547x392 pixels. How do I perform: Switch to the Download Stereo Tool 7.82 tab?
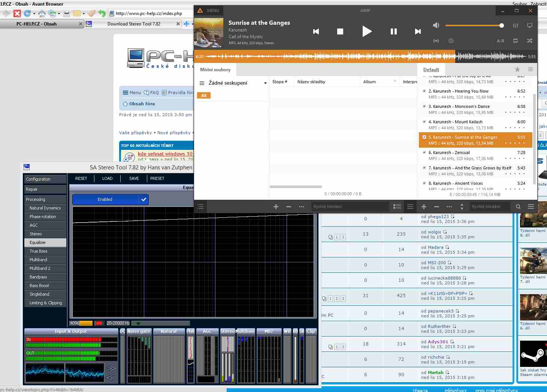tap(134, 24)
